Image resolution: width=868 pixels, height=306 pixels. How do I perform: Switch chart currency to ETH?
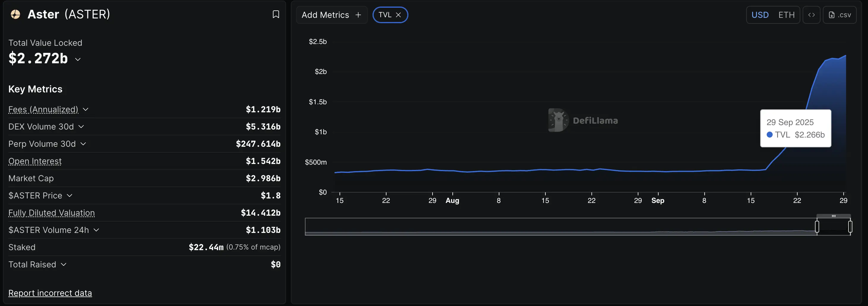[x=786, y=15]
